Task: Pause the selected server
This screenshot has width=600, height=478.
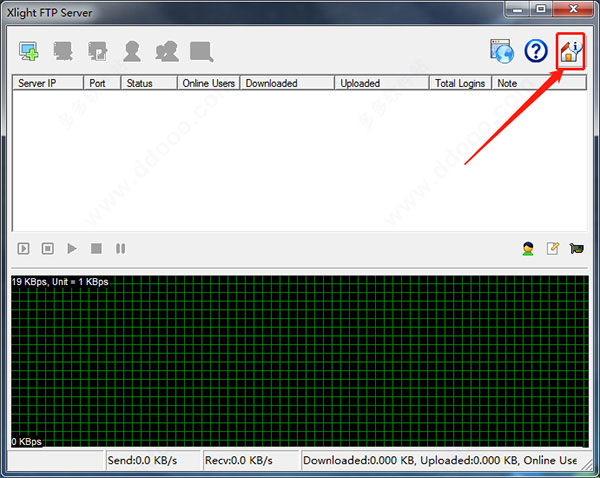Action: pos(121,249)
